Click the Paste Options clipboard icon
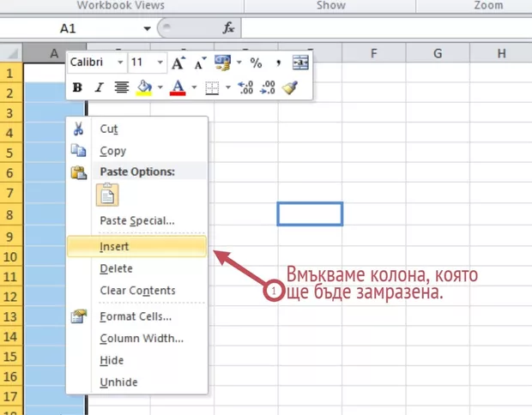This screenshot has width=532, height=415. (x=78, y=172)
